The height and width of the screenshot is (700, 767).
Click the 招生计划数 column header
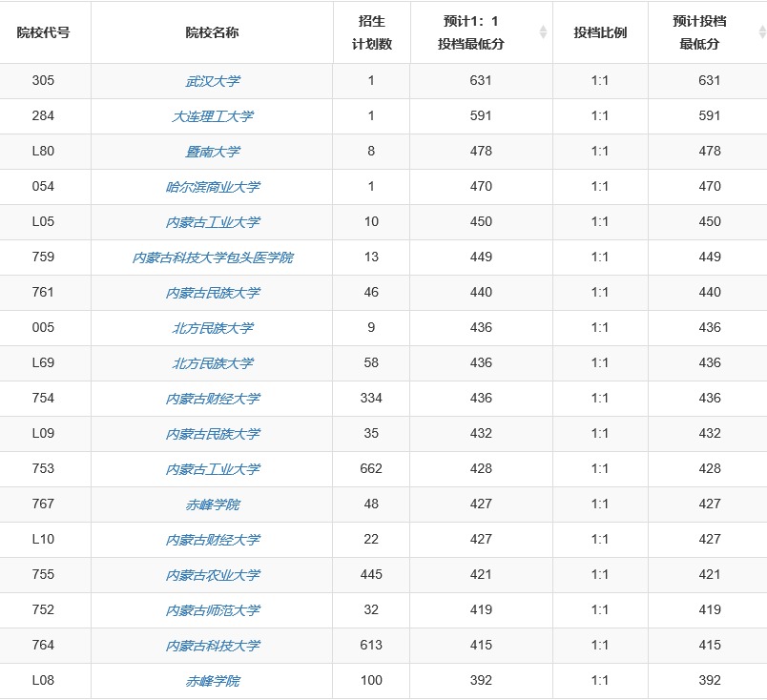click(x=371, y=32)
